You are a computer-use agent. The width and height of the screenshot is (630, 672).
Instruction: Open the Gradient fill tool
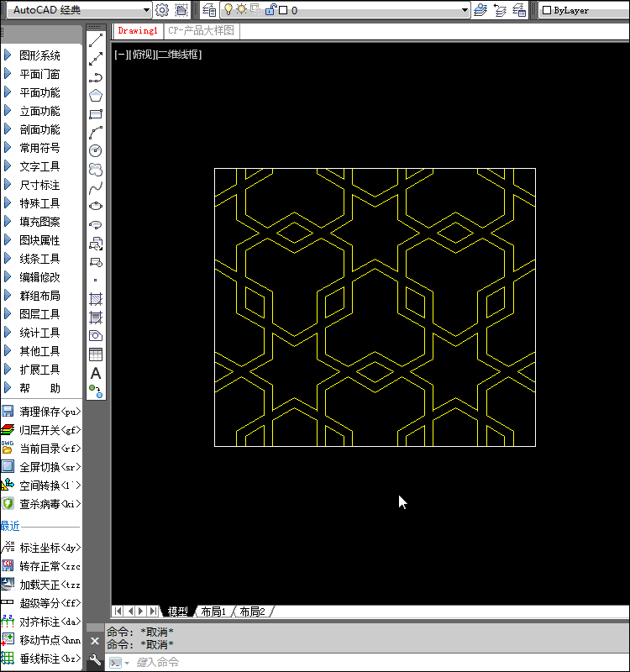coord(96,318)
